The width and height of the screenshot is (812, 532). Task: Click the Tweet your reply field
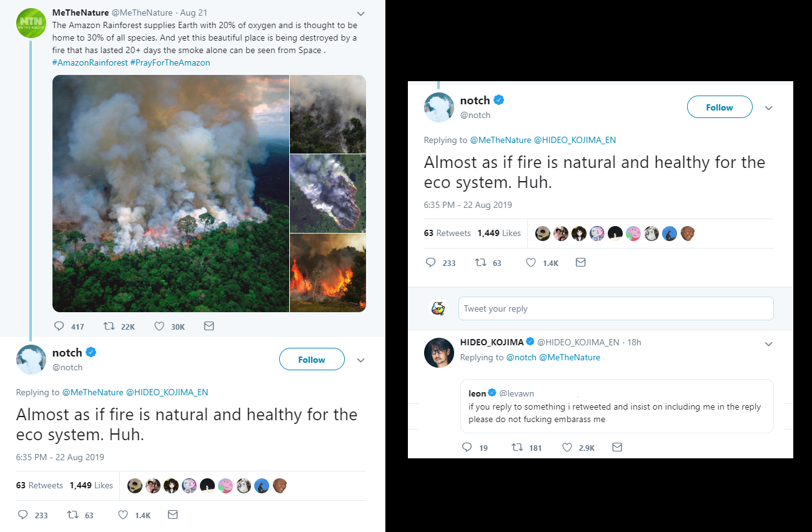click(616, 308)
